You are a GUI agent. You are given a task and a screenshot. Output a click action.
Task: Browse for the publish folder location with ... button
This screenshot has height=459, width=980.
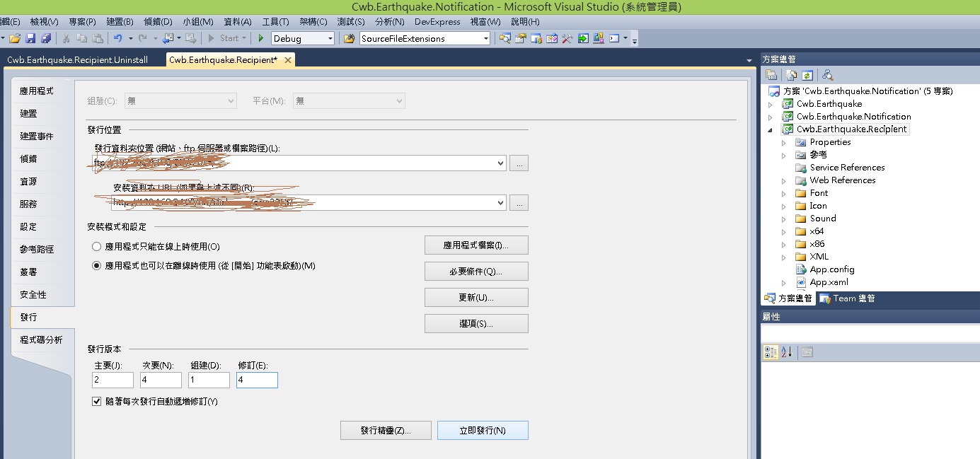click(519, 163)
